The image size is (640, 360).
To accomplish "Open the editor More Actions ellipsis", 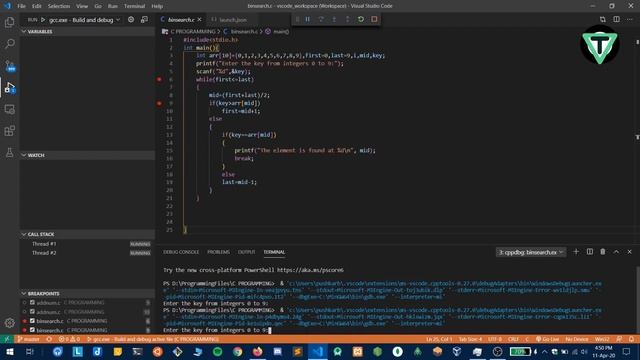I will click(630, 19).
